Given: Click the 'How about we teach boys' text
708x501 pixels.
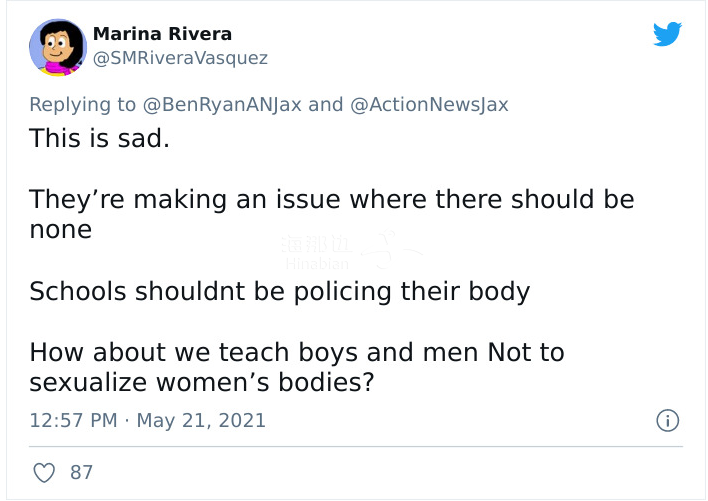Looking at the screenshot, I should click(x=297, y=352).
